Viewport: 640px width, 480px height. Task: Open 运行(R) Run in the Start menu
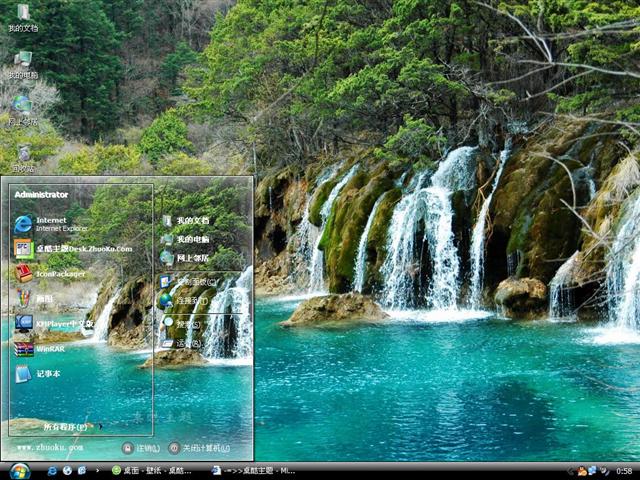(x=182, y=344)
